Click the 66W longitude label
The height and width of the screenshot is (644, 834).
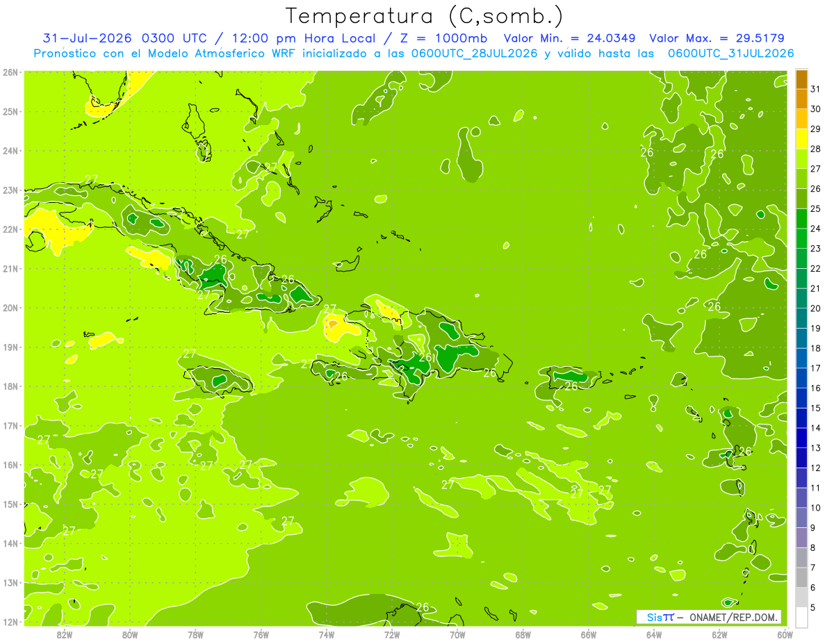[x=589, y=634]
